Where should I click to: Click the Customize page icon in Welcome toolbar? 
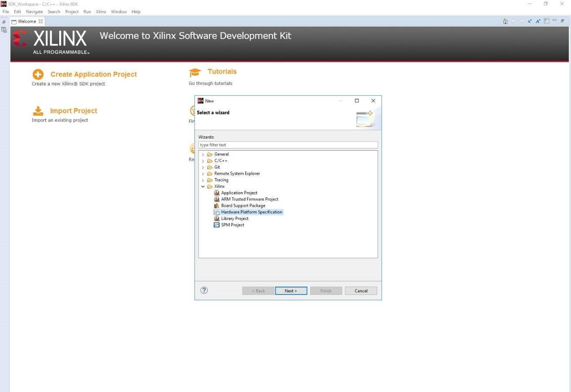click(x=547, y=21)
